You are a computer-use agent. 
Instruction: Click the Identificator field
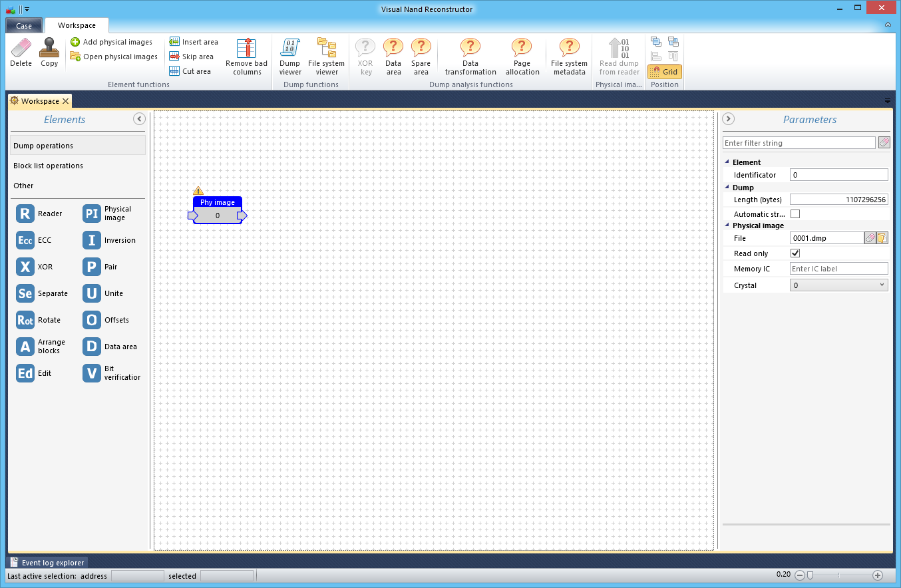[x=838, y=175]
